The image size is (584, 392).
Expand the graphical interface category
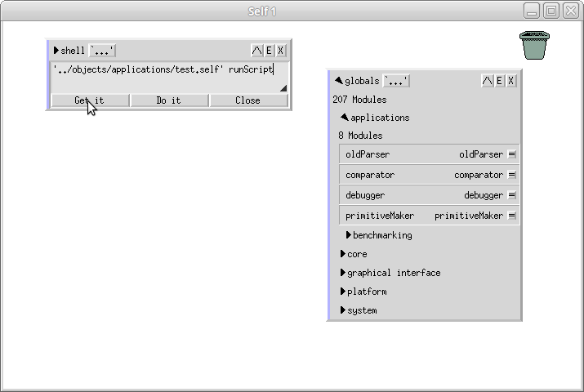tap(343, 273)
